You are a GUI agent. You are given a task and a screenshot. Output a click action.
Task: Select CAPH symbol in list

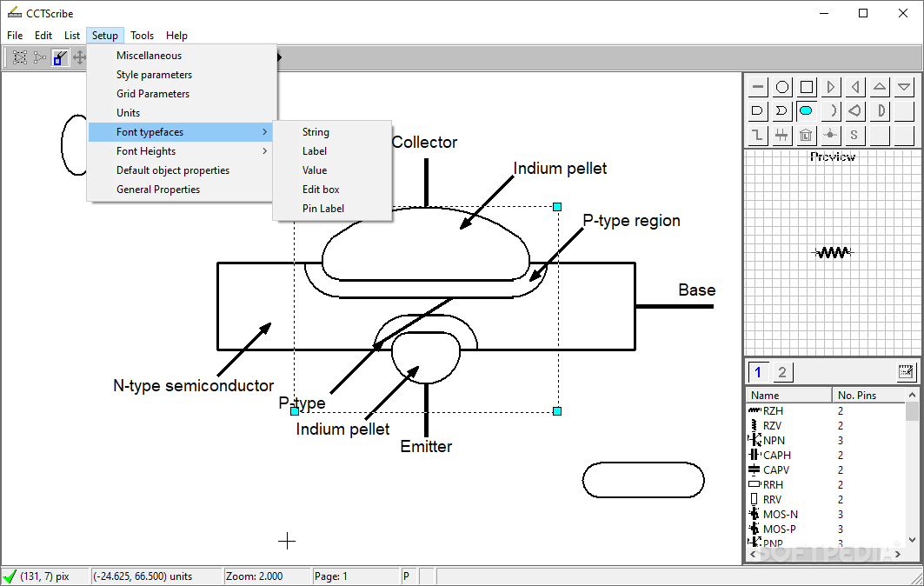[826, 455]
